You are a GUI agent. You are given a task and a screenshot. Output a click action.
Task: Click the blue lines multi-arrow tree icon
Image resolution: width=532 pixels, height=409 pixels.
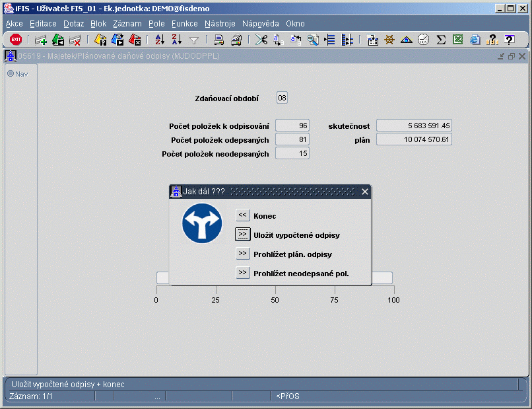coord(347,40)
